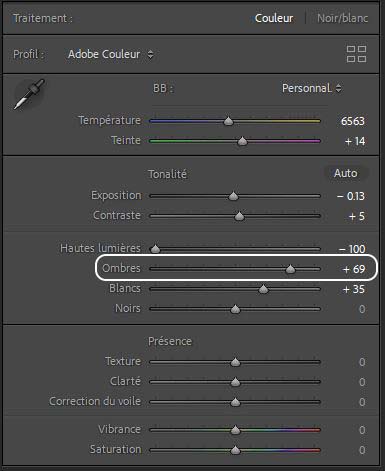Select the Exposition value field
Image resolution: width=385 pixels, height=471 pixels.
[x=351, y=196]
